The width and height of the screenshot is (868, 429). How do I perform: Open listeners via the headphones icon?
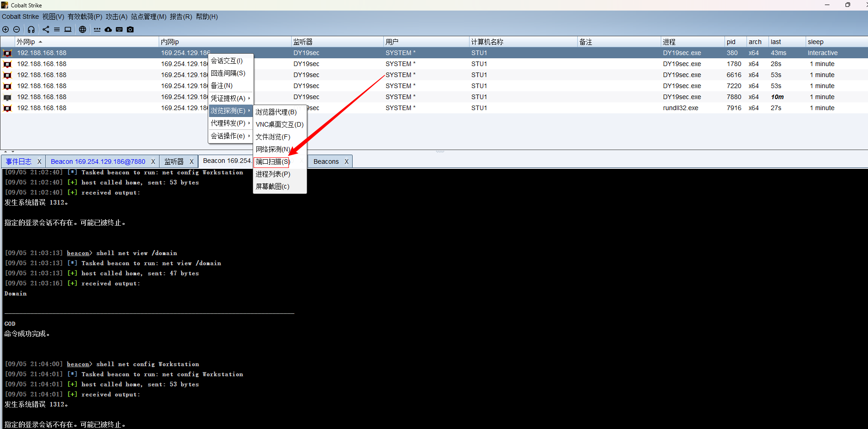31,29
